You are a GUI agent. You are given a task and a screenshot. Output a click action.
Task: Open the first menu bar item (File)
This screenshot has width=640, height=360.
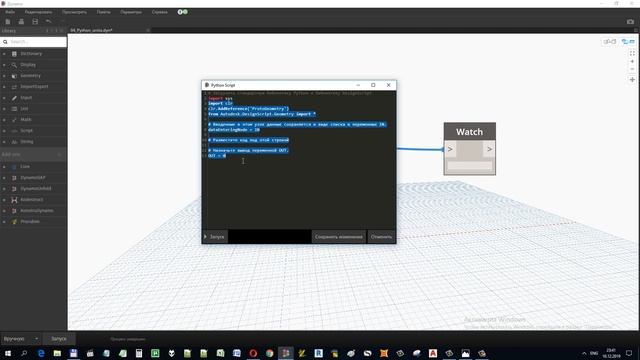coord(10,12)
